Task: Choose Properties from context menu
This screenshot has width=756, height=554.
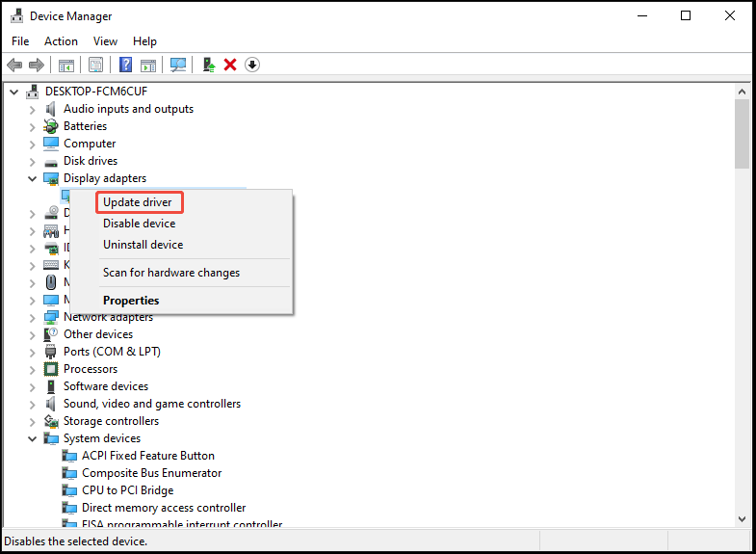Action: [x=181, y=301]
